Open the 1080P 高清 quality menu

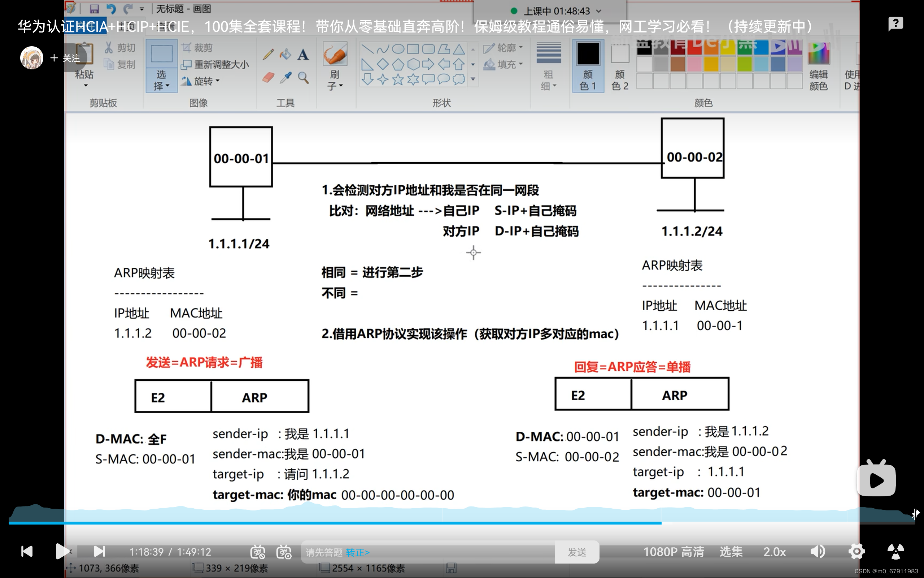tap(674, 552)
